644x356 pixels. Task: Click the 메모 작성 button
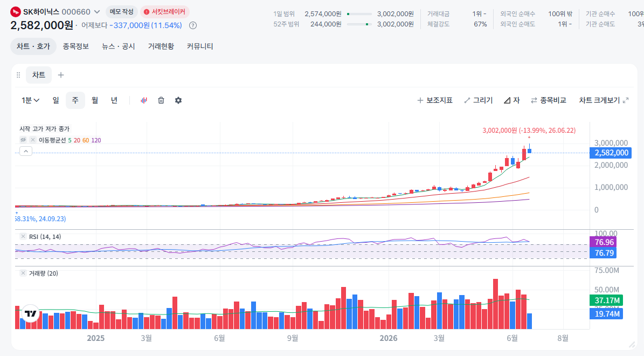(x=122, y=12)
